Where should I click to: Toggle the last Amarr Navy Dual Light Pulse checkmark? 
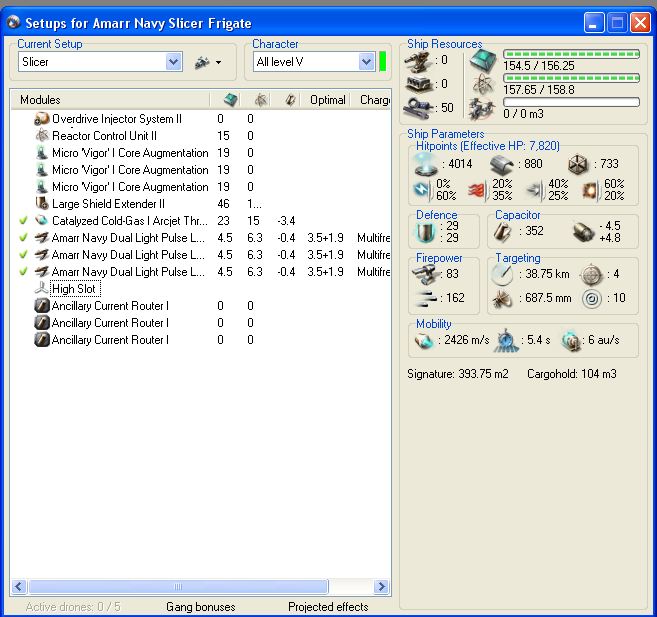pos(23,271)
